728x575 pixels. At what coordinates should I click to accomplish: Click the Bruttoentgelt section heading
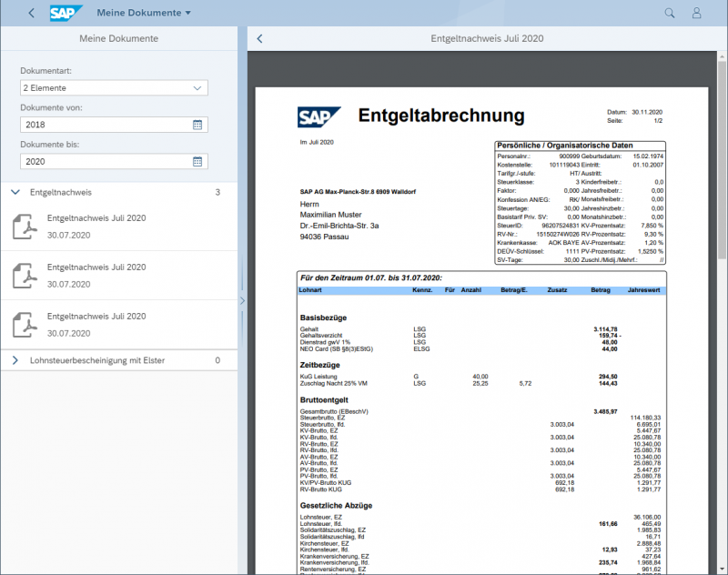(324, 400)
